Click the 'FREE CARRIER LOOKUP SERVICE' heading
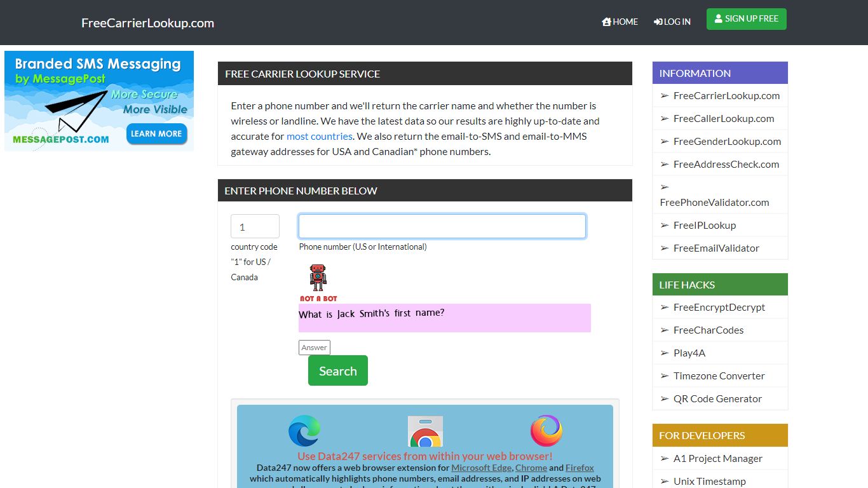 [x=302, y=74]
